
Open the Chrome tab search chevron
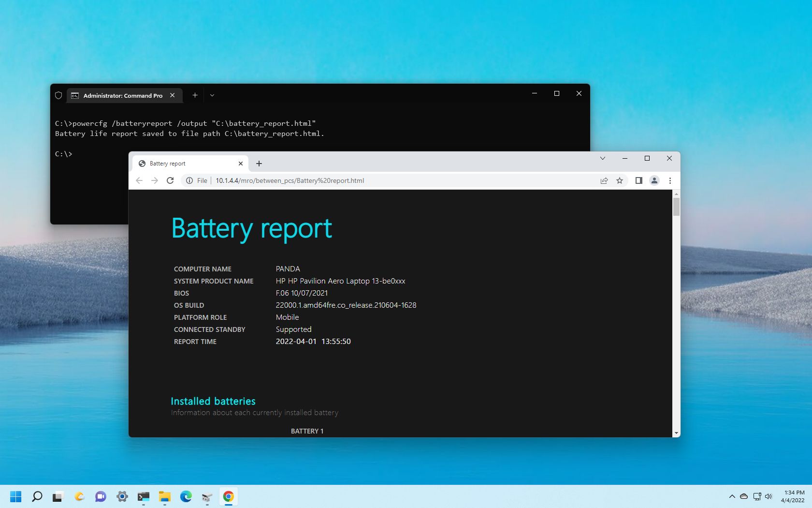click(x=602, y=158)
